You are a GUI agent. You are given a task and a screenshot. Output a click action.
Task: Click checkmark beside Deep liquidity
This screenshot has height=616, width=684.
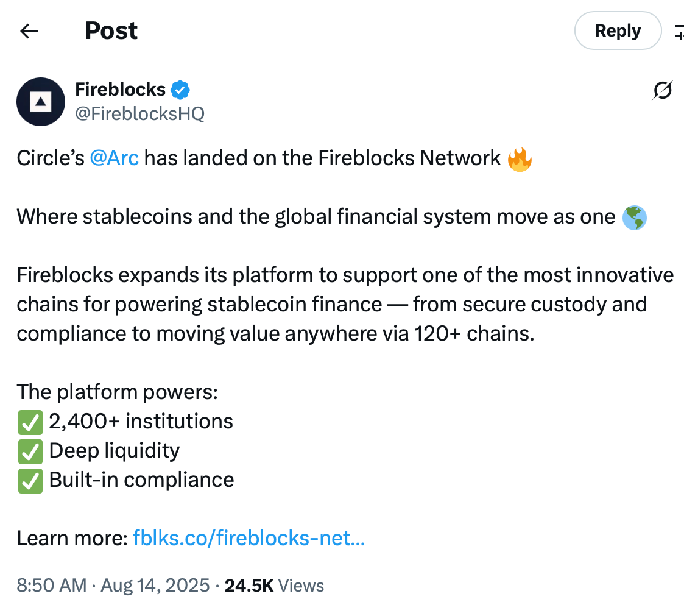pyautogui.click(x=30, y=451)
